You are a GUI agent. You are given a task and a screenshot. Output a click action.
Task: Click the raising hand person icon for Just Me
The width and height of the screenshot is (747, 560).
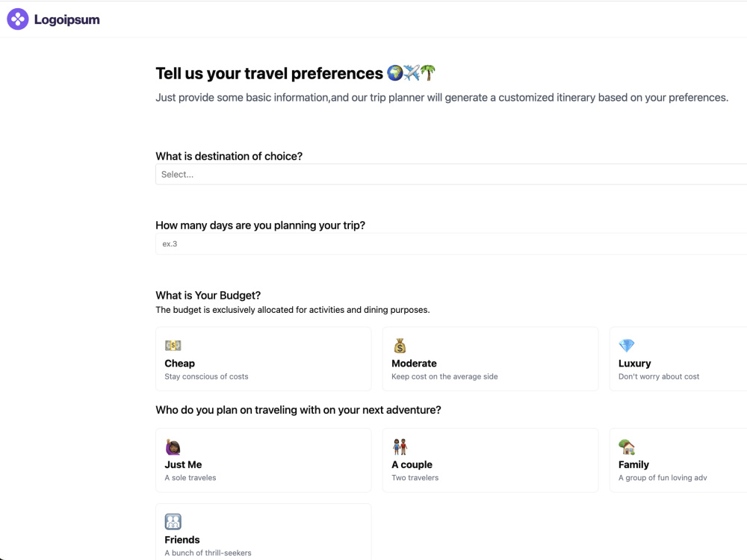point(173,447)
